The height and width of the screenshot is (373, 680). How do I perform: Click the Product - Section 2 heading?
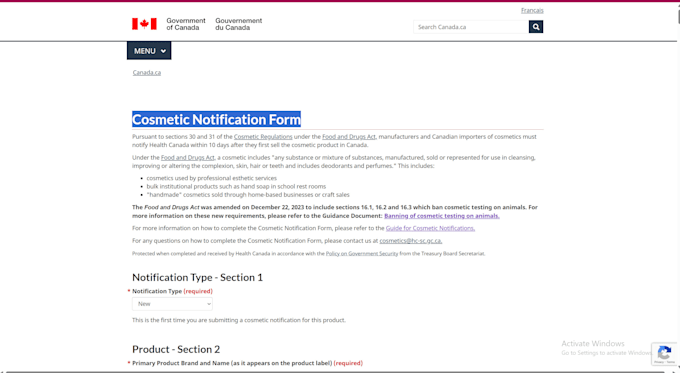176,349
